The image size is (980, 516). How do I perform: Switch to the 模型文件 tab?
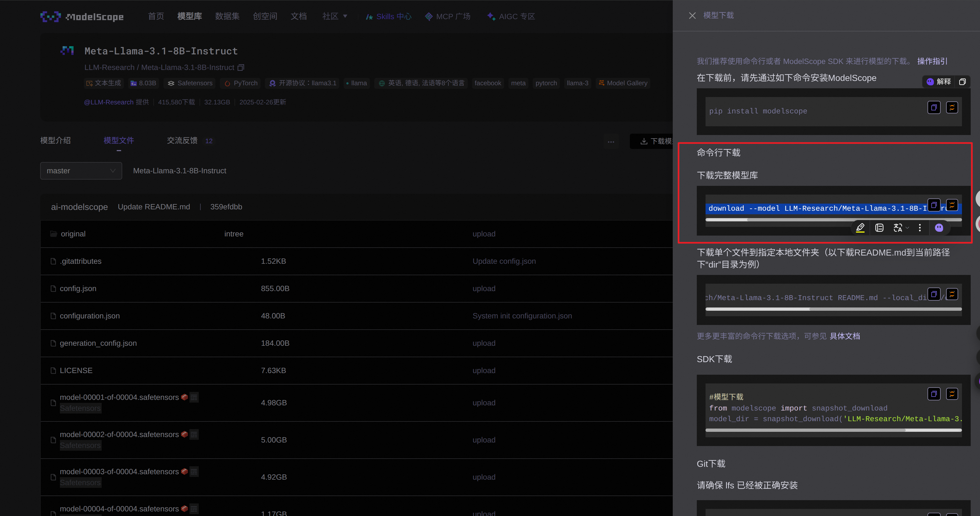pyautogui.click(x=119, y=141)
